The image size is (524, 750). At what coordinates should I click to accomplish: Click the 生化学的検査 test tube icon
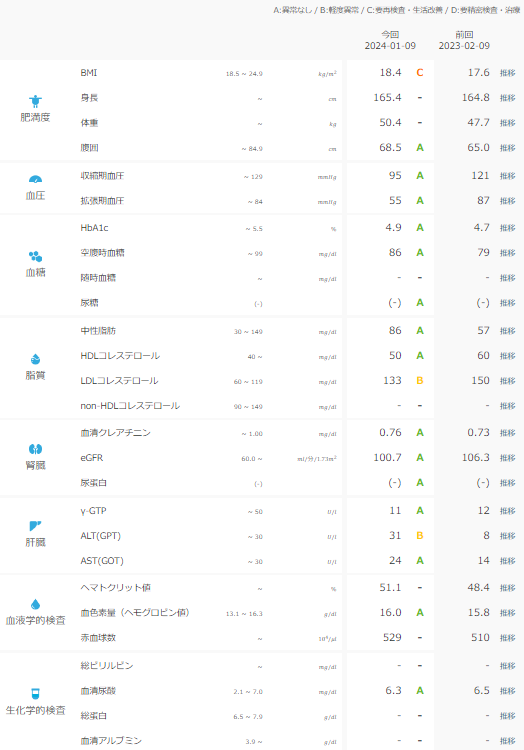[35, 694]
